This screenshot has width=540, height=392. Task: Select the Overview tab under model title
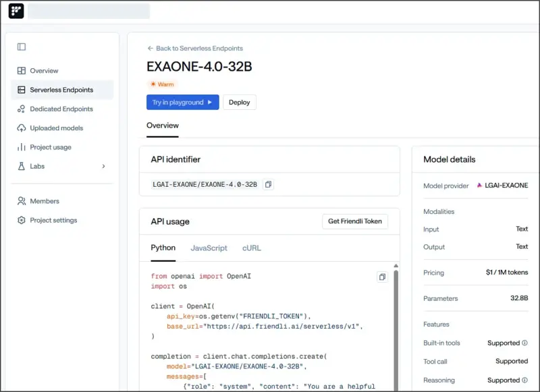[163, 125]
